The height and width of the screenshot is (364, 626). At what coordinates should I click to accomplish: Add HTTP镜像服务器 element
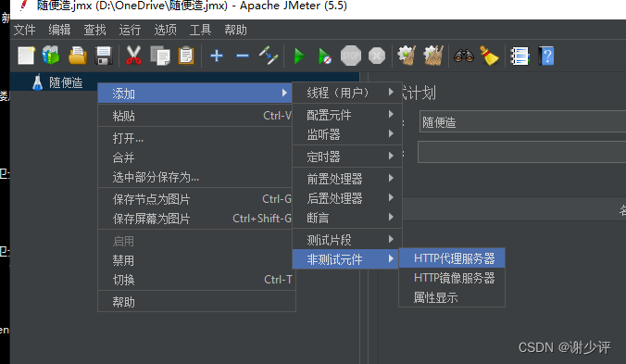[x=452, y=278]
